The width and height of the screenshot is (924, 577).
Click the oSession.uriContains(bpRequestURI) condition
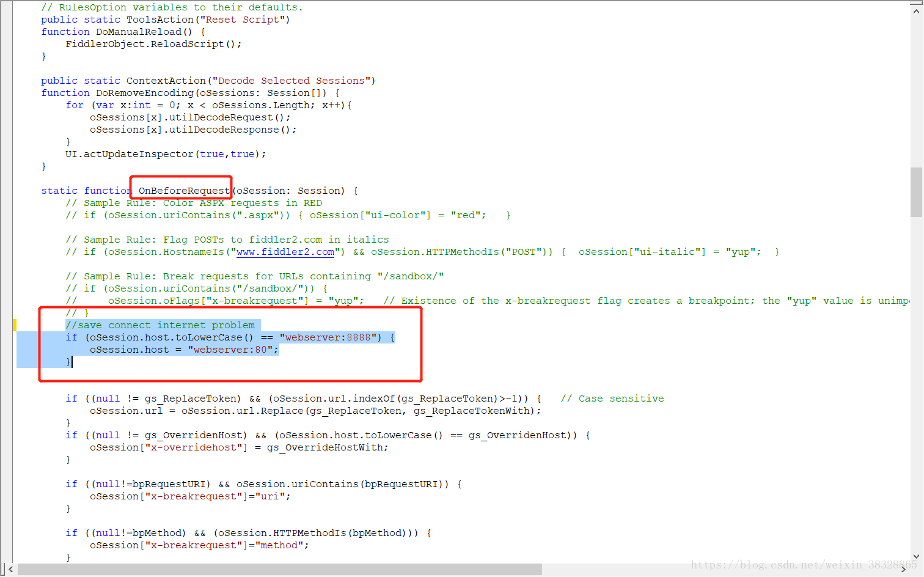pos(343,484)
